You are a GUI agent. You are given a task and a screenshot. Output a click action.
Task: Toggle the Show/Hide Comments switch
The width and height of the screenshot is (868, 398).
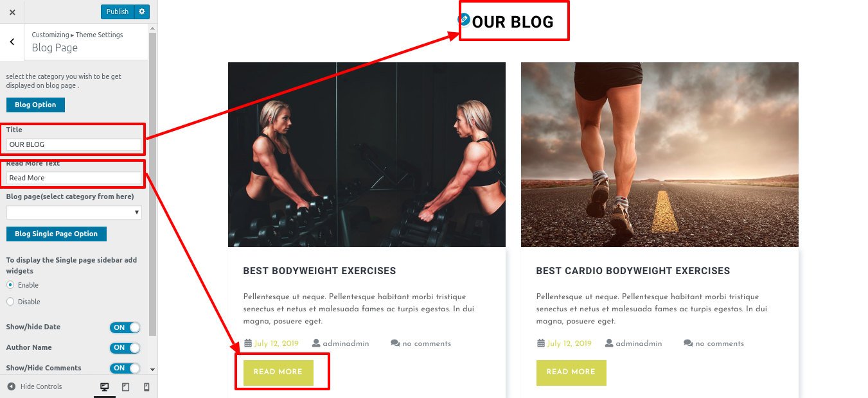coord(125,368)
